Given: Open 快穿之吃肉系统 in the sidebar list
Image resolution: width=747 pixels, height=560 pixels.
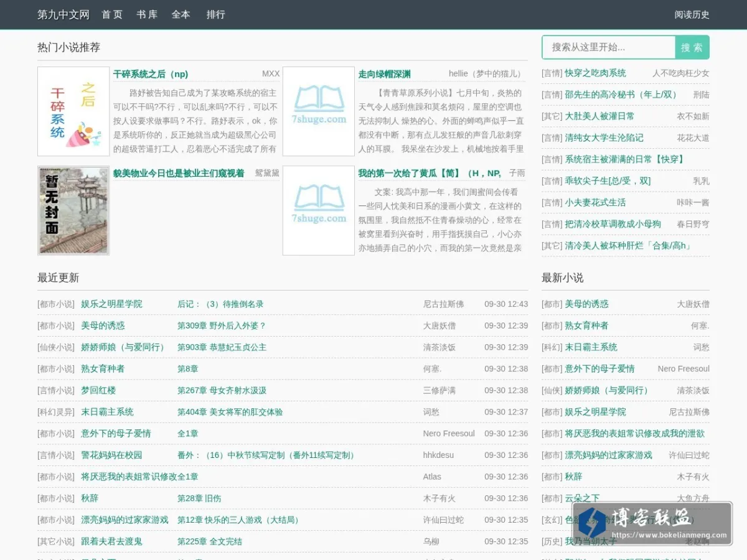Looking at the screenshot, I should [x=595, y=73].
